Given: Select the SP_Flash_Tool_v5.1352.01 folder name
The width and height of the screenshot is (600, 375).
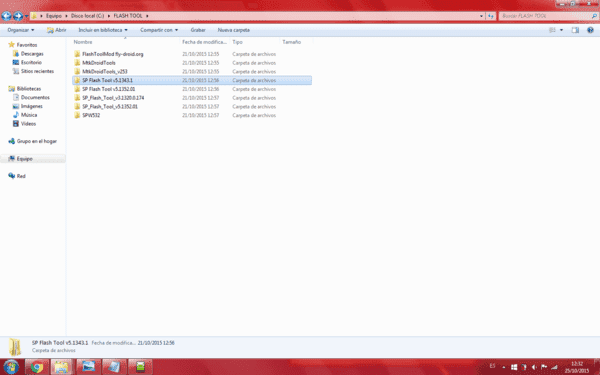Looking at the screenshot, I should pyautogui.click(x=110, y=107).
